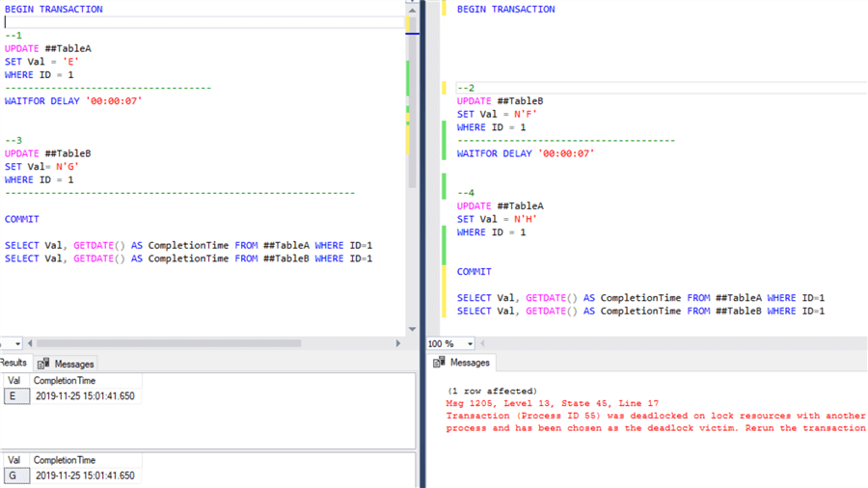Click SELECT from ##TableB line in right query
868x488 pixels.
click(641, 311)
